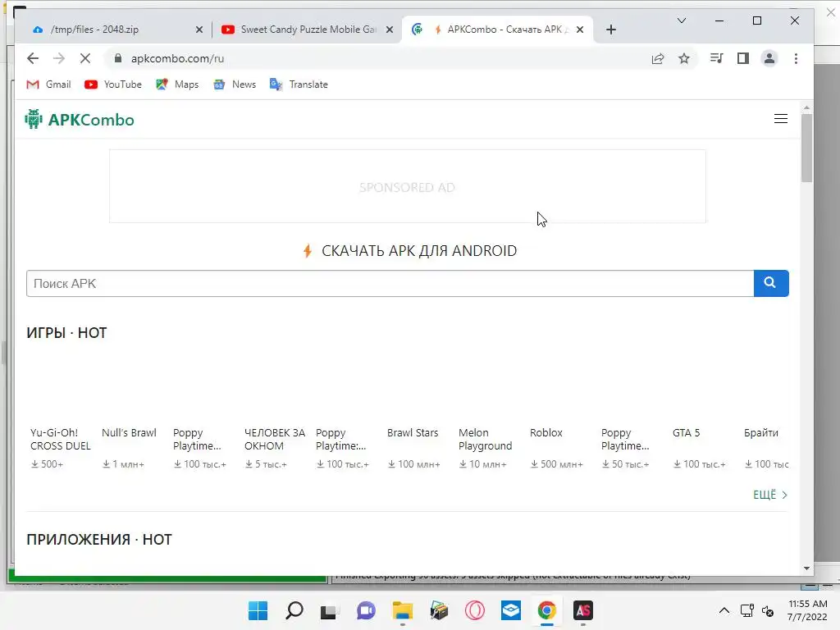Click the Chrome taskbar icon
This screenshot has height=630, width=840.
(x=547, y=610)
